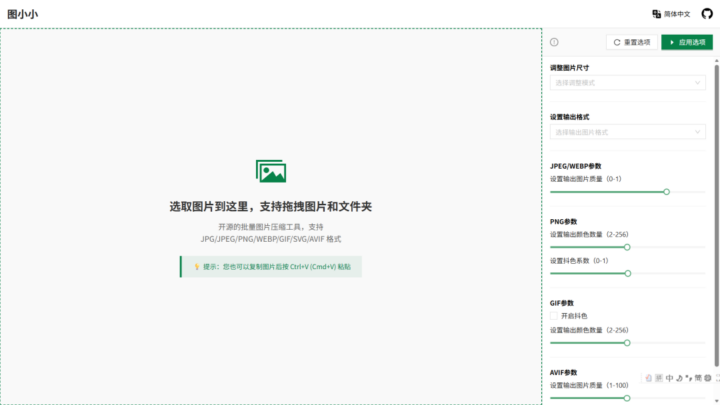This screenshot has height=405, width=720.
Task: Enable the 开启抖色 checkbox
Action: pos(554,316)
